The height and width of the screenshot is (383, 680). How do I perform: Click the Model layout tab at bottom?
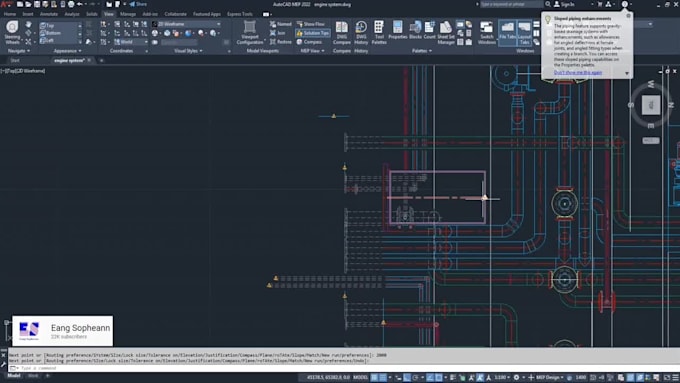pyautogui.click(x=14, y=376)
